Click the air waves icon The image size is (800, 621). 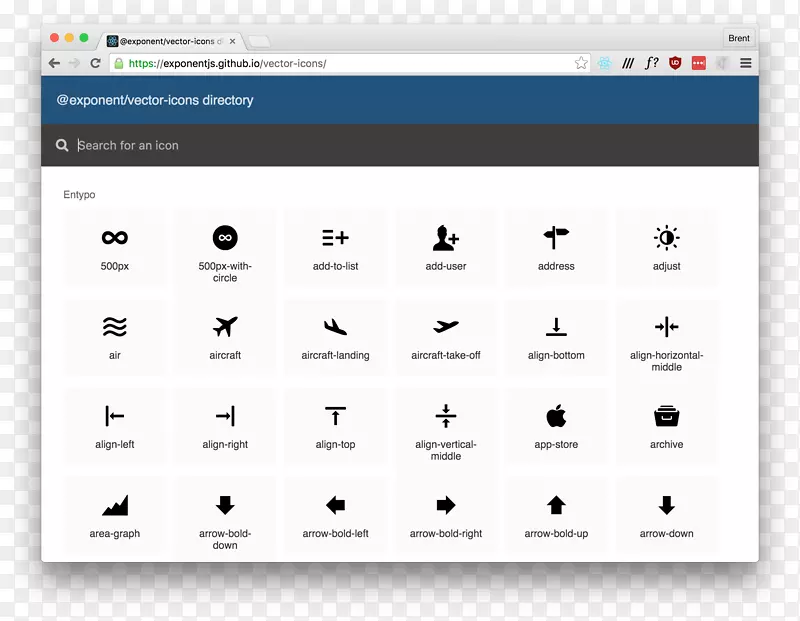coord(114,326)
